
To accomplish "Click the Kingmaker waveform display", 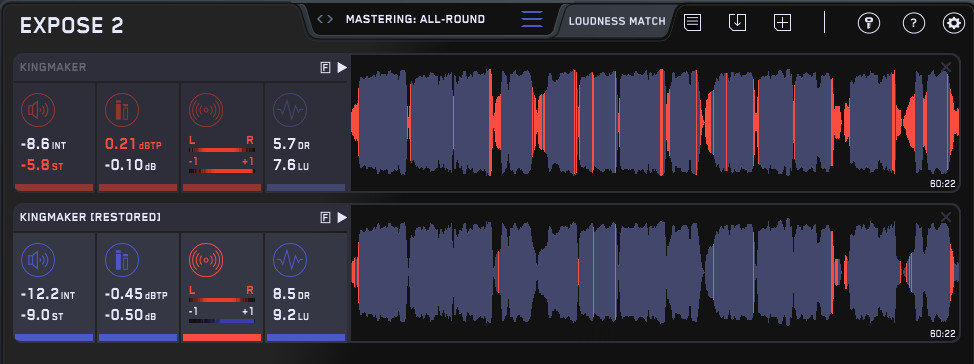I will [x=655, y=122].
